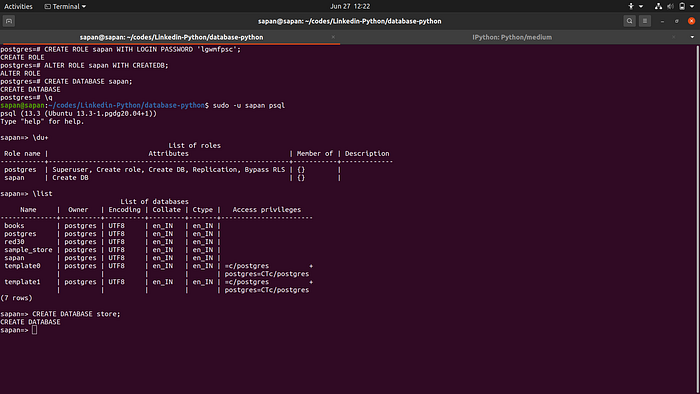Image resolution: width=700 pixels, height=394 pixels.
Task: Click the 'List of databases' heading
Action: (154, 201)
